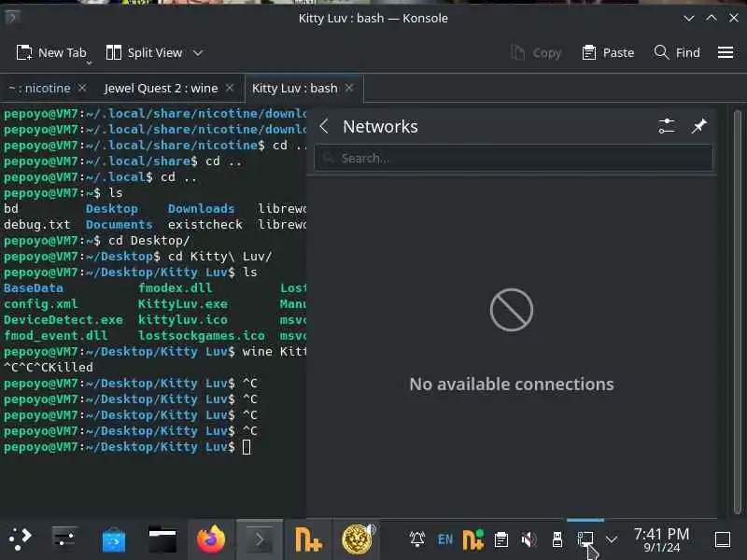This screenshot has width=747, height=560.
Task: Toggle the Networks tray applet
Action: click(x=585, y=539)
